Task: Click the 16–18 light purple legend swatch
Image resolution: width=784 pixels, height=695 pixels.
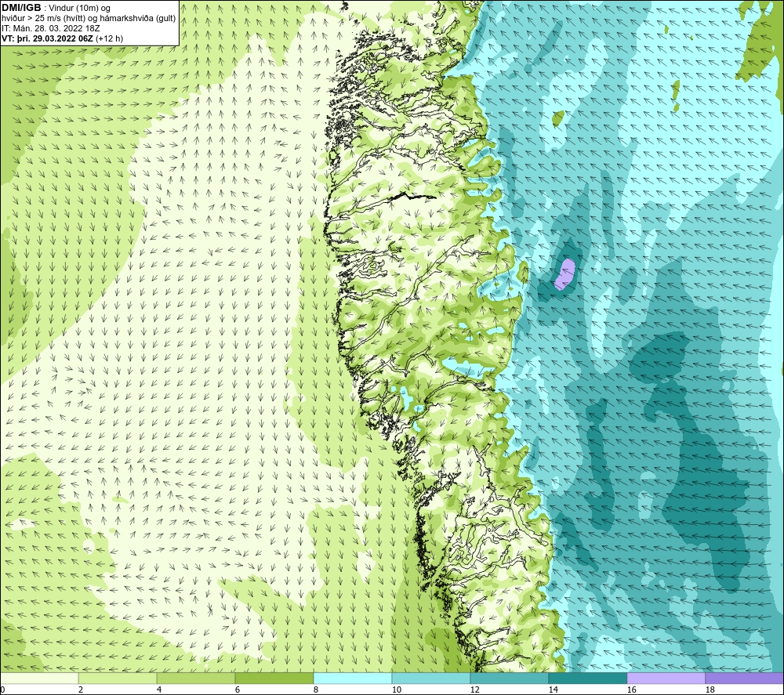Action: tap(666, 678)
